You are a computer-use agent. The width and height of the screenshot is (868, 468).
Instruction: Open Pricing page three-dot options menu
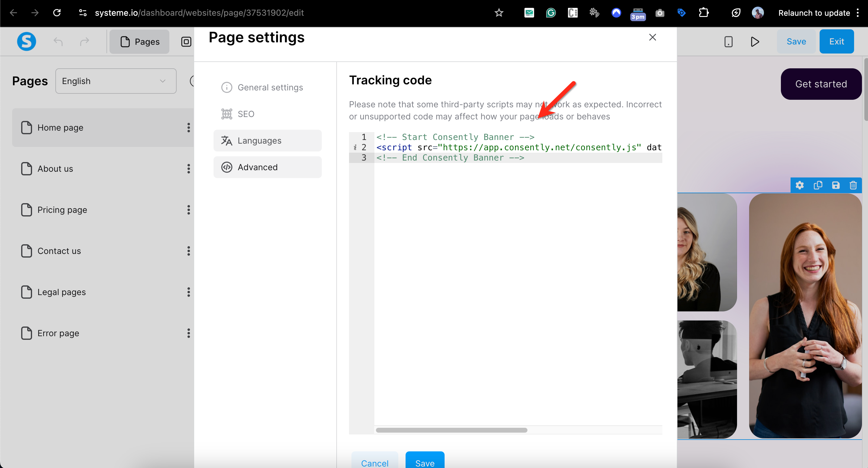click(189, 210)
